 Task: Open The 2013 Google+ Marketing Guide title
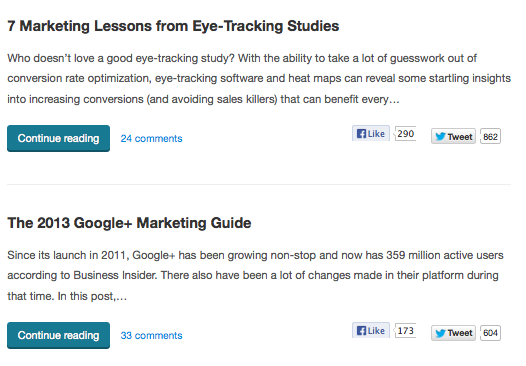click(129, 223)
